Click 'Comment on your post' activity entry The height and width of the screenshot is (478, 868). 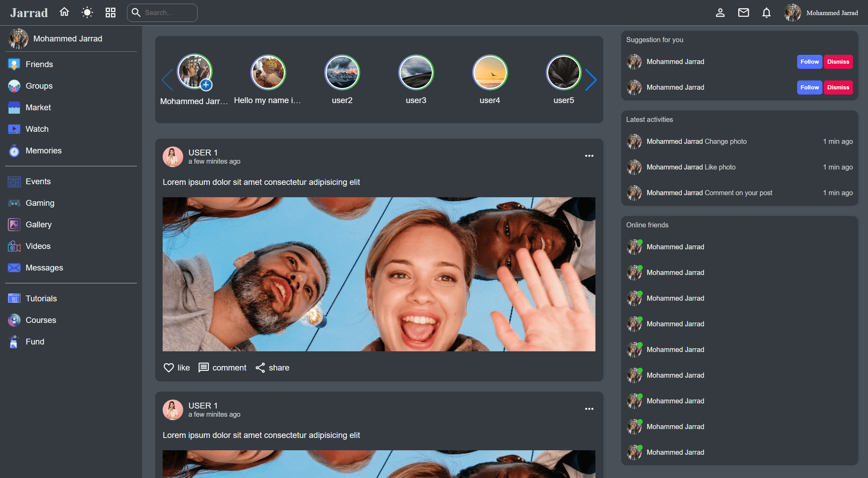coord(740,193)
